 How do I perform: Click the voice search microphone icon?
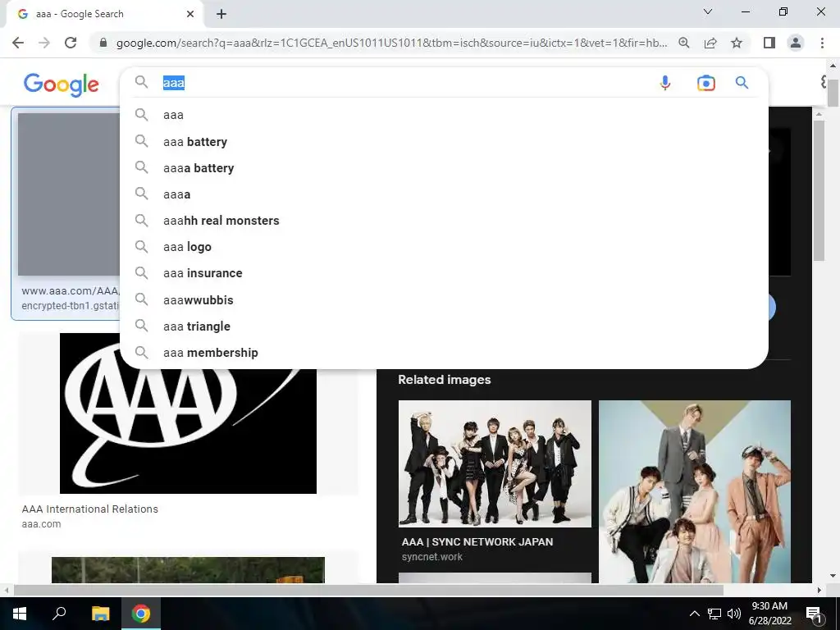click(x=664, y=83)
